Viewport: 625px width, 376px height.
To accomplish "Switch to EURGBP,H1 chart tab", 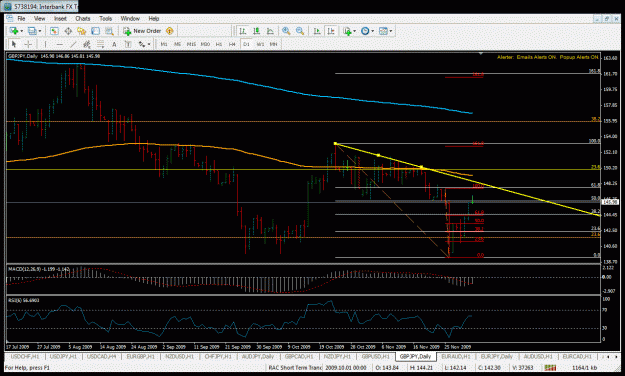I will tap(141, 356).
